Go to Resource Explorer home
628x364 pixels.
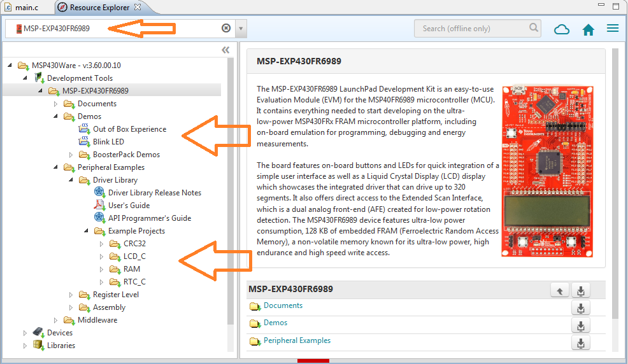point(588,30)
